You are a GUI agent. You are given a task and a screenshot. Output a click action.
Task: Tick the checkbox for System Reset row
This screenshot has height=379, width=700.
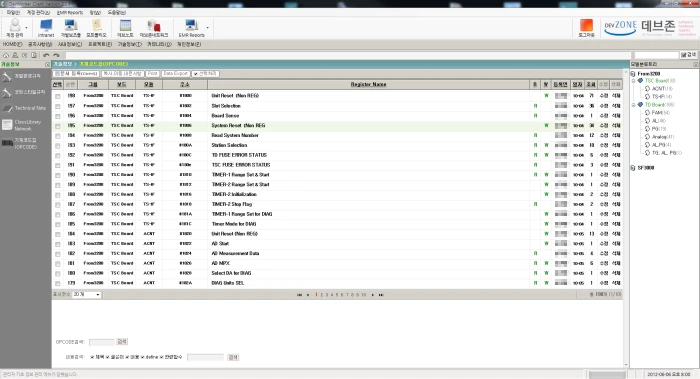(58, 126)
